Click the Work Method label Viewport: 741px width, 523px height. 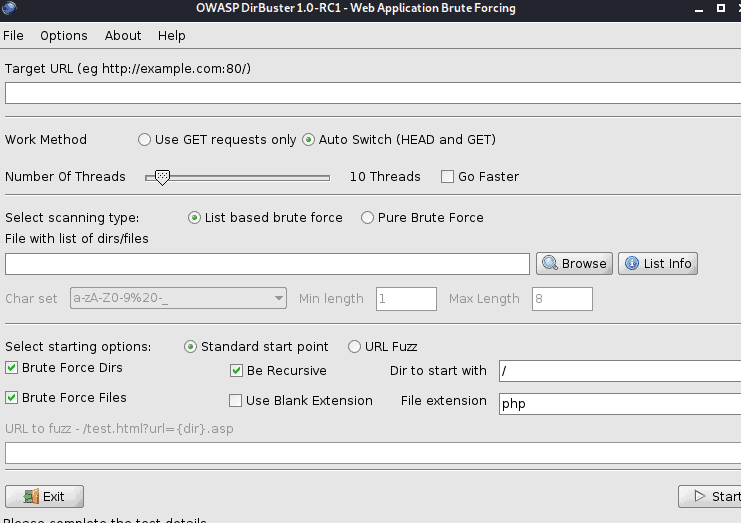click(x=46, y=140)
